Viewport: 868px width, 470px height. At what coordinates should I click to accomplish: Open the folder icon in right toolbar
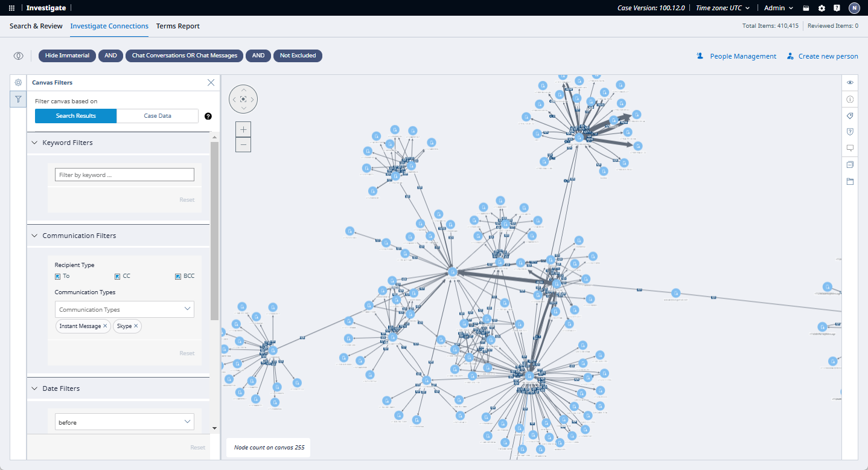pyautogui.click(x=850, y=181)
